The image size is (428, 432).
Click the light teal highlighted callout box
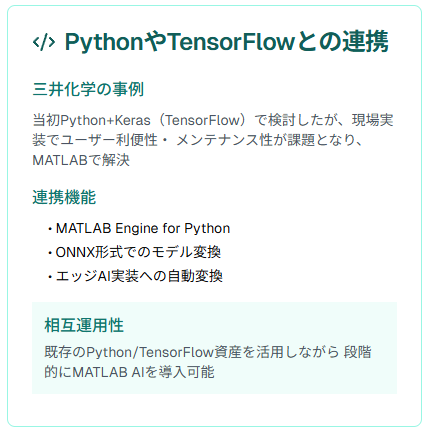214,348
